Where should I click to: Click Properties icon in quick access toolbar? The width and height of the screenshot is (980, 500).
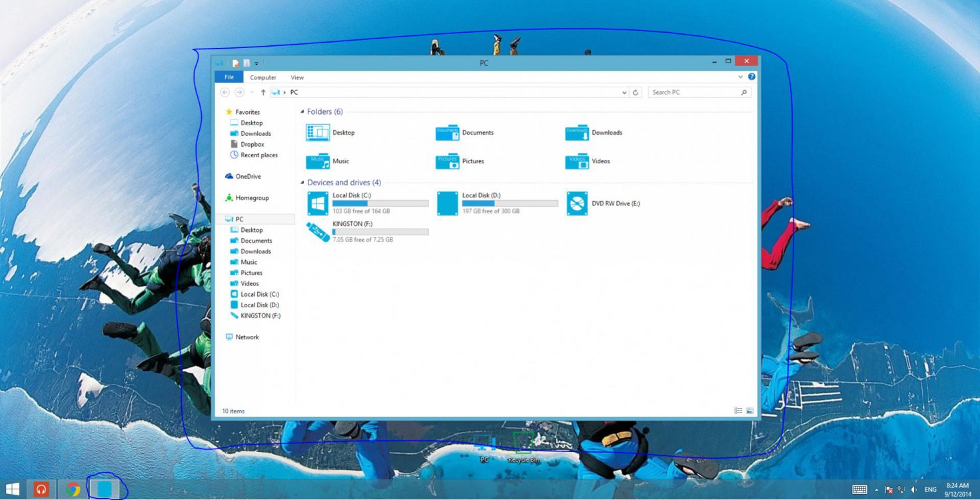coord(235,63)
